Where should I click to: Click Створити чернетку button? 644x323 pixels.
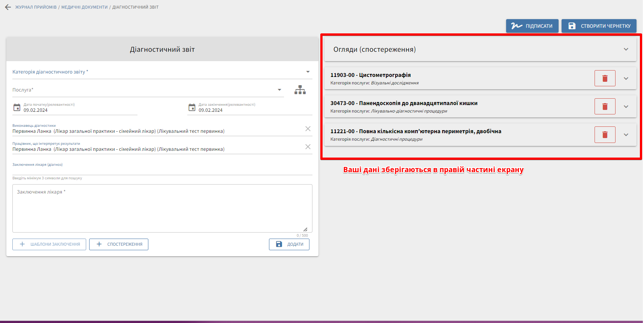[599, 26]
